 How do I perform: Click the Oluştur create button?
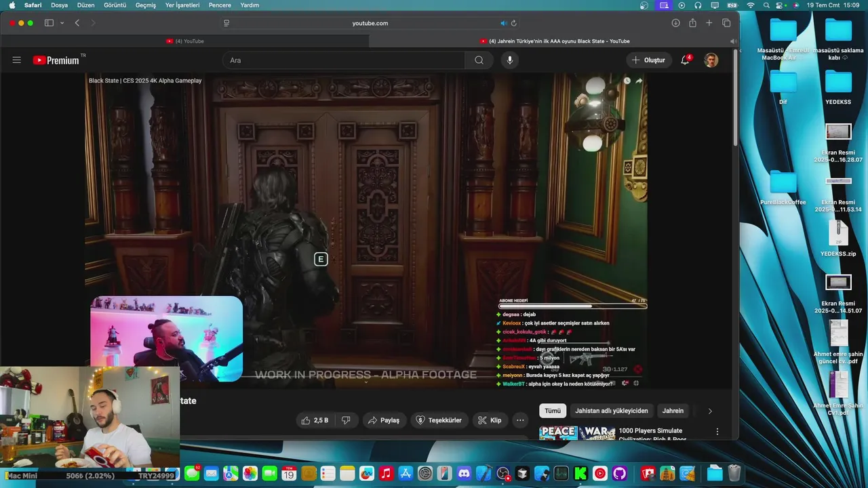point(648,60)
